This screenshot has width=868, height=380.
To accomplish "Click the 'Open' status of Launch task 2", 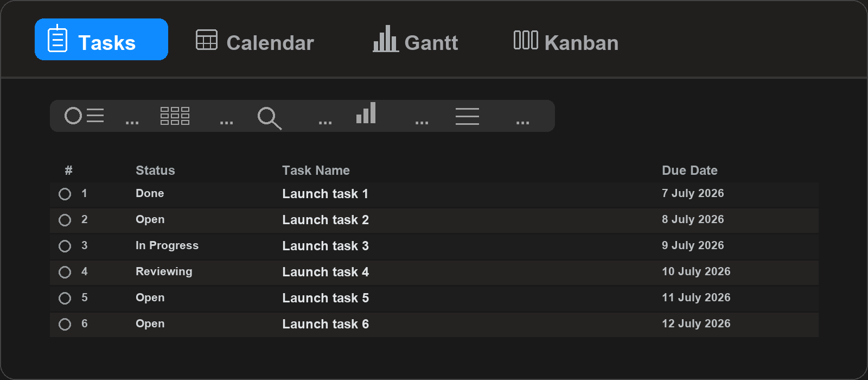I will click(150, 220).
